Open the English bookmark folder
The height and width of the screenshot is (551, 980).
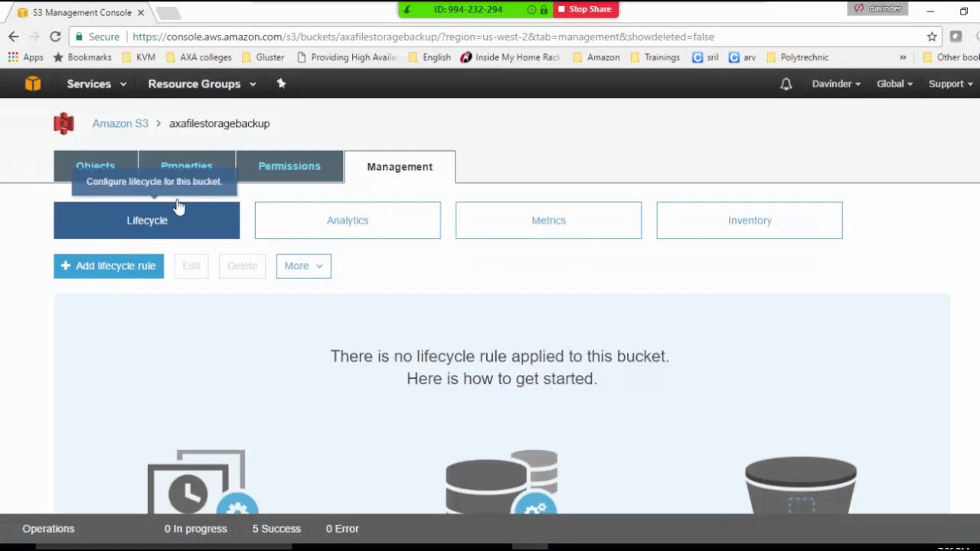click(x=430, y=57)
